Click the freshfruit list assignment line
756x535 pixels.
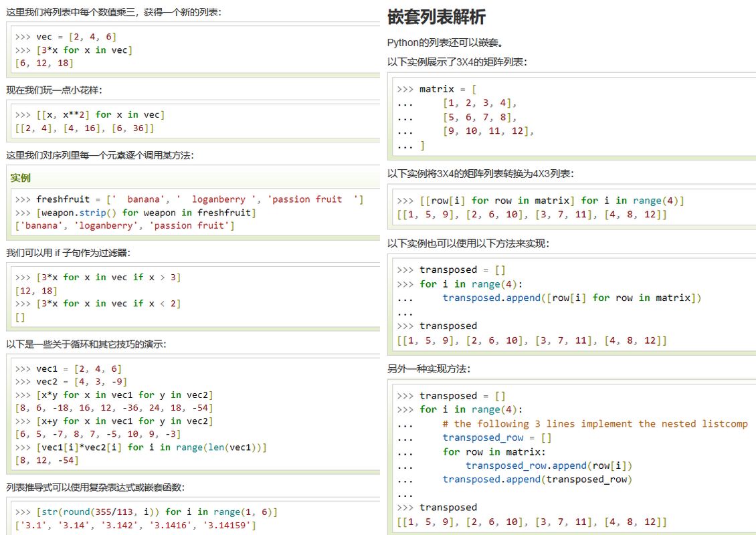pyautogui.click(x=189, y=199)
